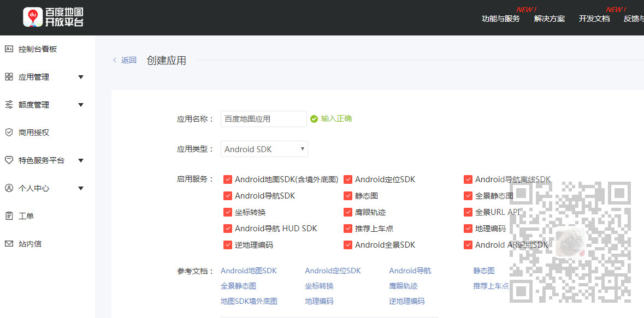
Task: Uncheck the Android定位SDK service
Action: 348,179
